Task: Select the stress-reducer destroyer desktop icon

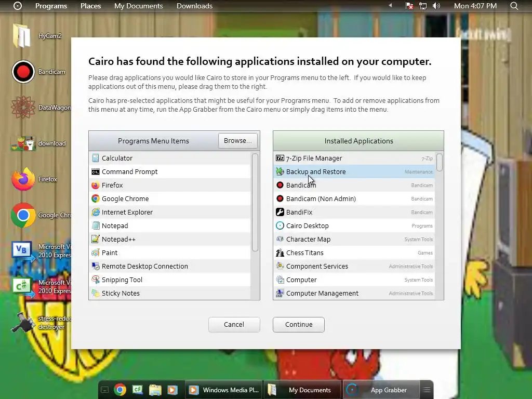Action: coord(41,323)
